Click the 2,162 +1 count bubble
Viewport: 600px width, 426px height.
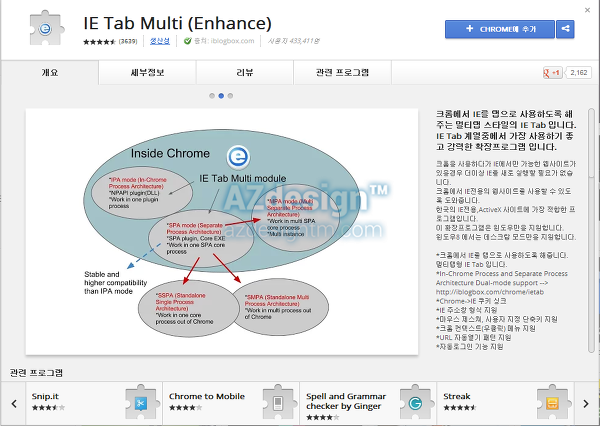(x=579, y=73)
